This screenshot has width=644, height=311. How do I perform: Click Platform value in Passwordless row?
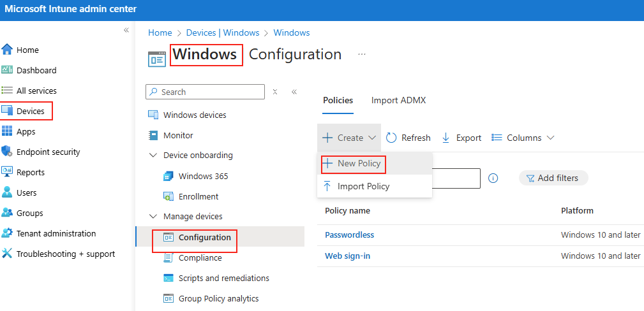click(x=601, y=235)
